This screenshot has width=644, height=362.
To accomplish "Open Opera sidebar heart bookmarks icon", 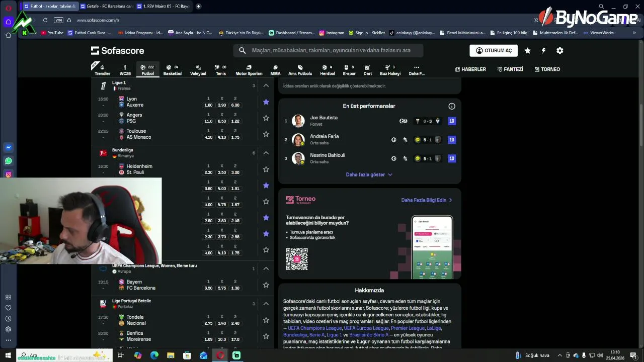I will tap(8, 308).
